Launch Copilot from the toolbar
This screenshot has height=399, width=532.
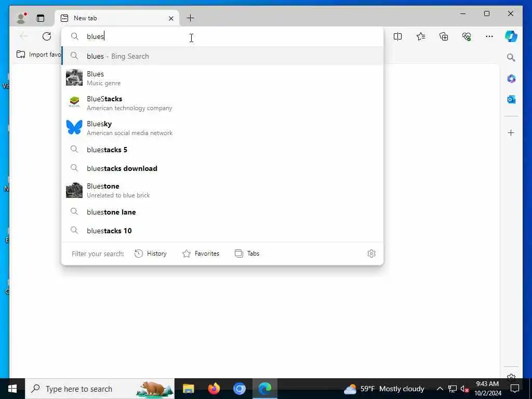[x=511, y=36]
